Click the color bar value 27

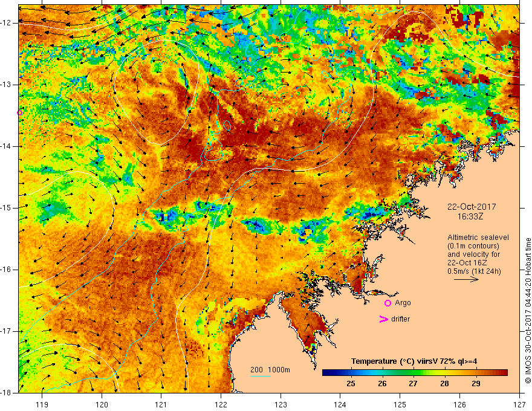coord(413,384)
